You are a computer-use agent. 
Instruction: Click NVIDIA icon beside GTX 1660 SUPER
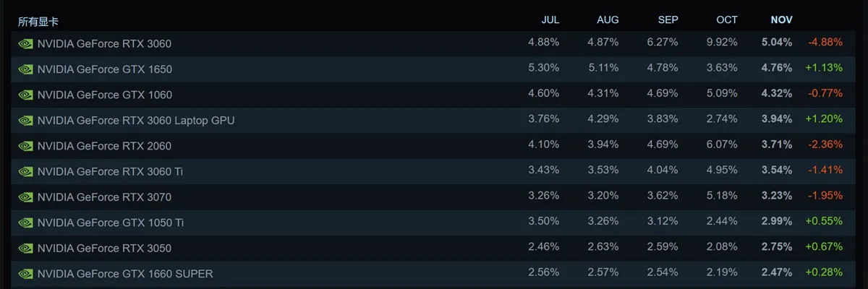coord(25,274)
